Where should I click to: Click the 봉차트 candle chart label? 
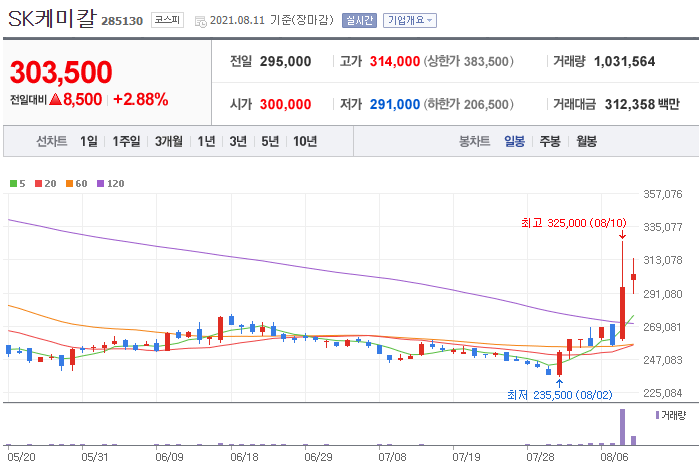[474, 141]
